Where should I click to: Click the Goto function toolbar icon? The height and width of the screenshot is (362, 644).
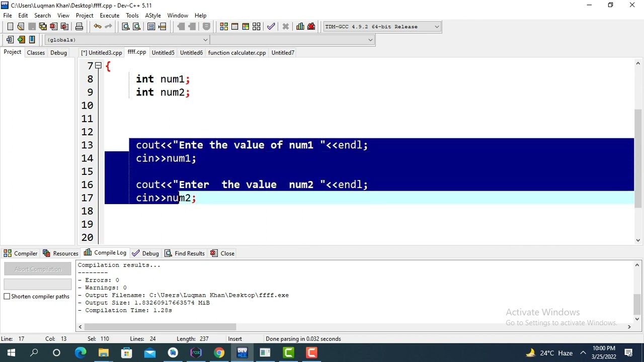pos(151,27)
